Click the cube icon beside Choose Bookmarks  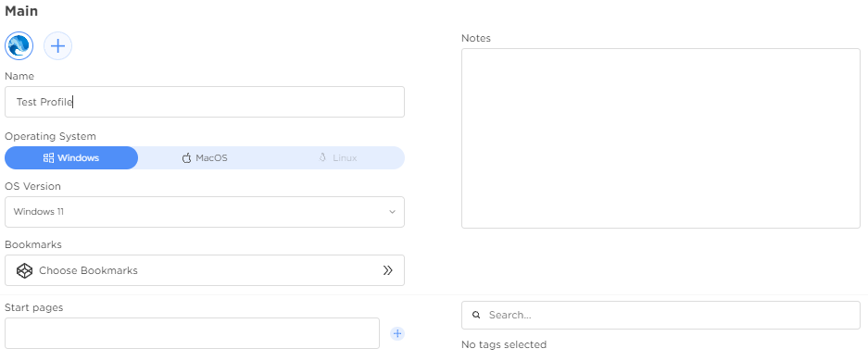click(24, 271)
